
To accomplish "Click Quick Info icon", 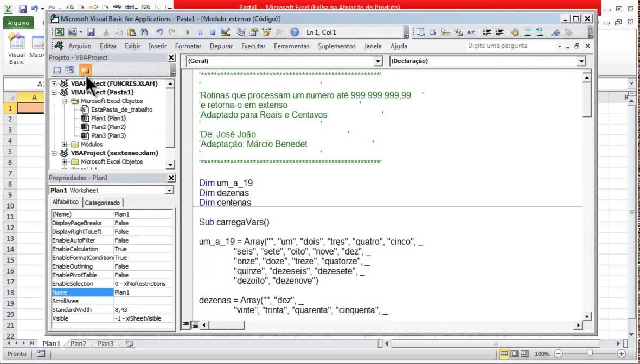I will pos(446,32).
